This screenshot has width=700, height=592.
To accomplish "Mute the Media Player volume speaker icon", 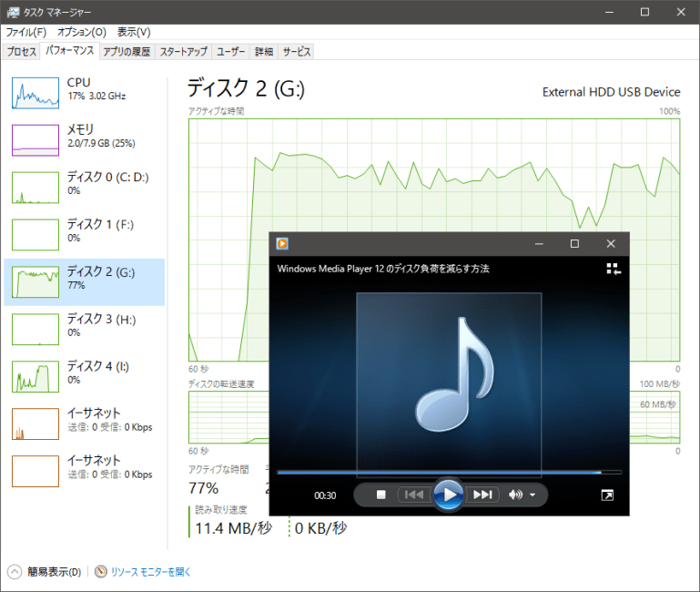I will (515, 495).
